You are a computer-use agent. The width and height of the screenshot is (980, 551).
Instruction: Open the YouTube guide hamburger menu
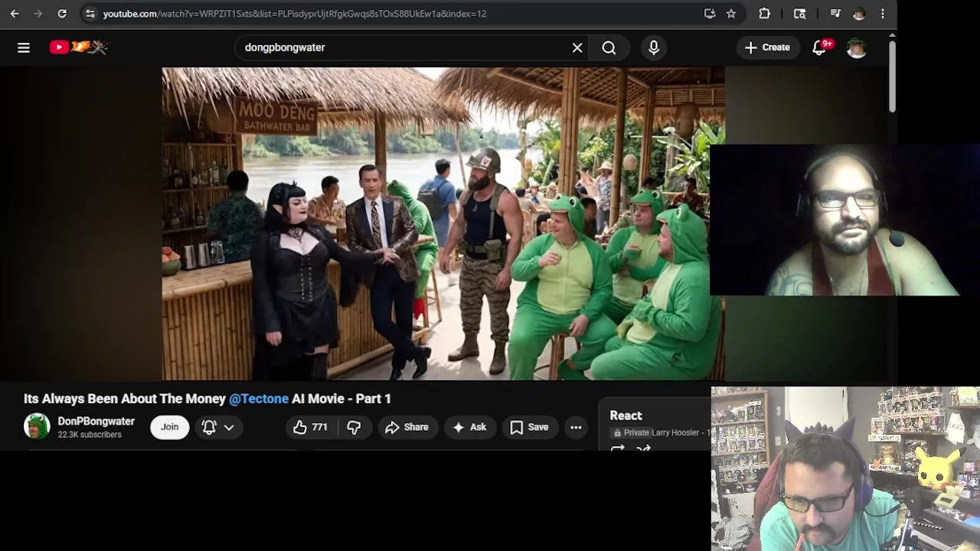(x=24, y=47)
